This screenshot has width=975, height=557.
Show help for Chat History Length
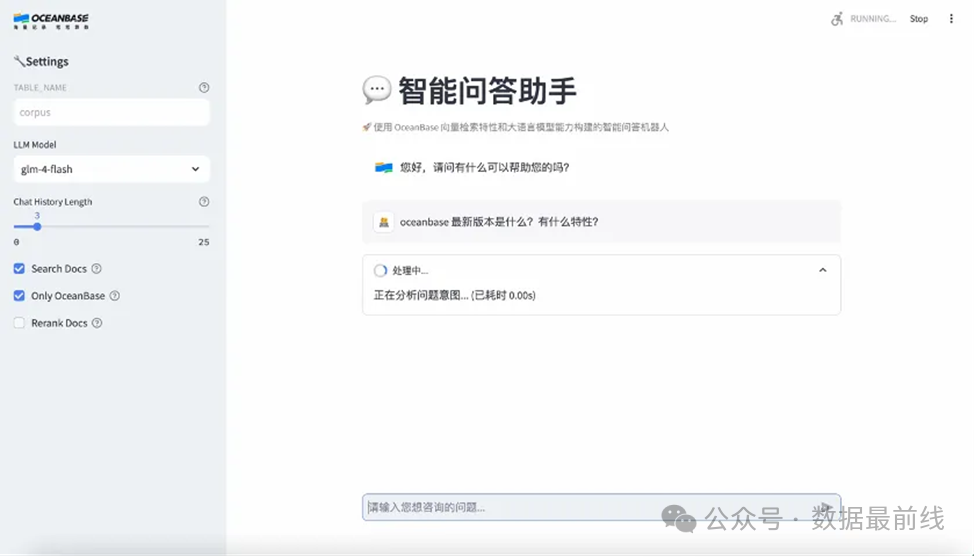(x=204, y=201)
